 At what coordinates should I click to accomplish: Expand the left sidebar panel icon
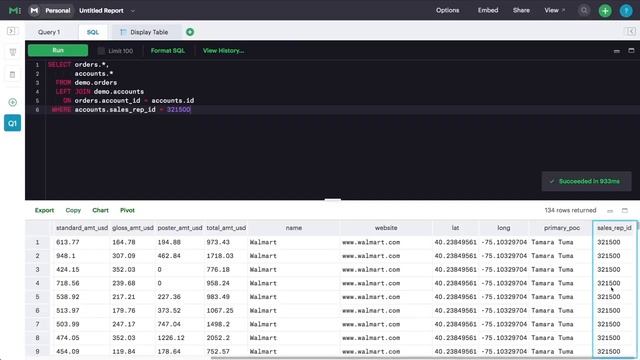click(x=11, y=31)
